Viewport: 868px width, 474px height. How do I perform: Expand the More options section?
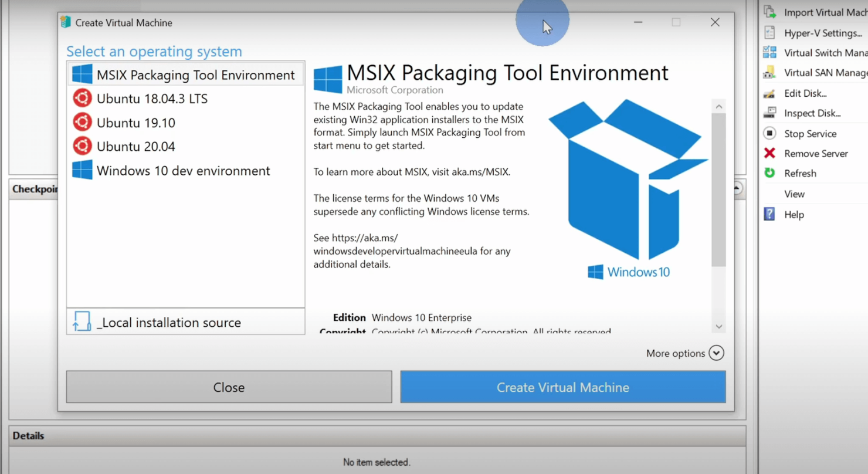click(684, 353)
